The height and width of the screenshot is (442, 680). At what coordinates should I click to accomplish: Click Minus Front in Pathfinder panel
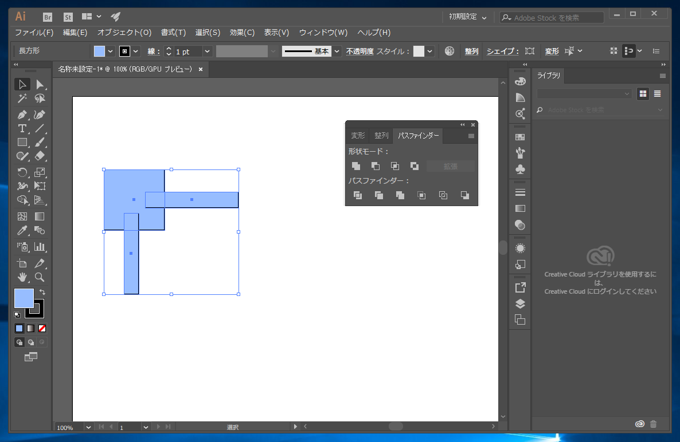click(x=376, y=166)
